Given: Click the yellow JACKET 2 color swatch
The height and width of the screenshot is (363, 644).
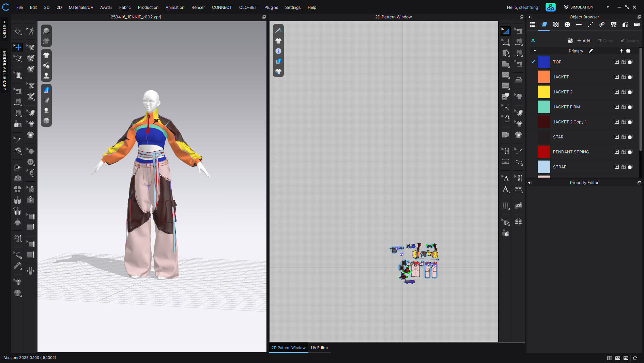Looking at the screenshot, I should [543, 92].
